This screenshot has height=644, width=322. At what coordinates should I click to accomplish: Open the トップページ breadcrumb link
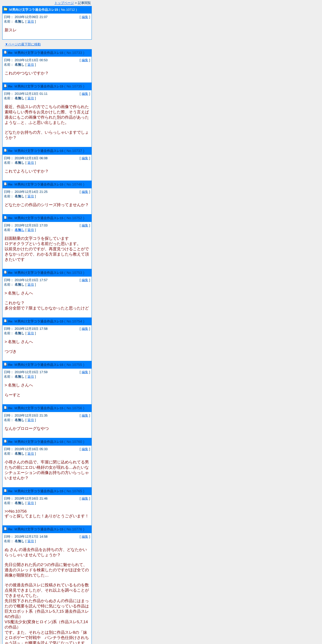(x=64, y=3)
